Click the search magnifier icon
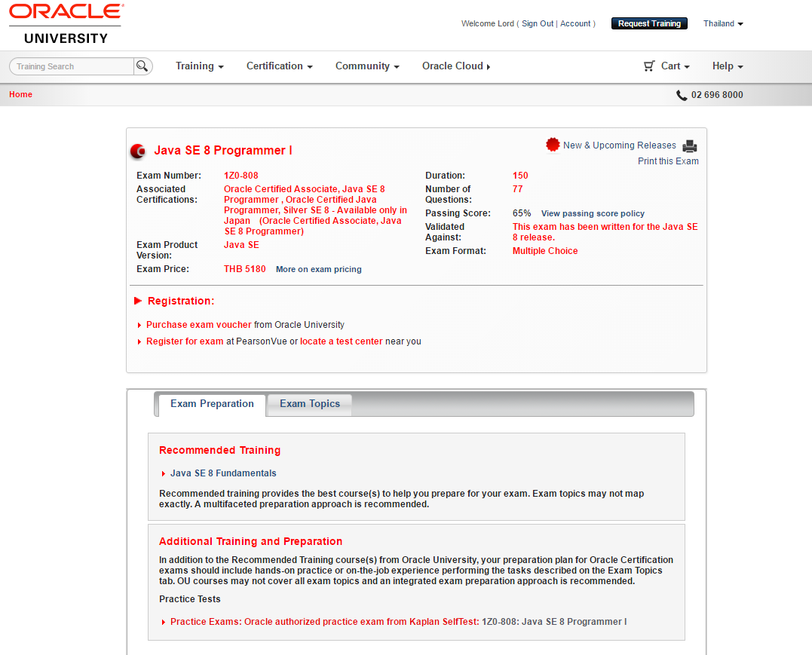This screenshot has width=812, height=655. (142, 66)
